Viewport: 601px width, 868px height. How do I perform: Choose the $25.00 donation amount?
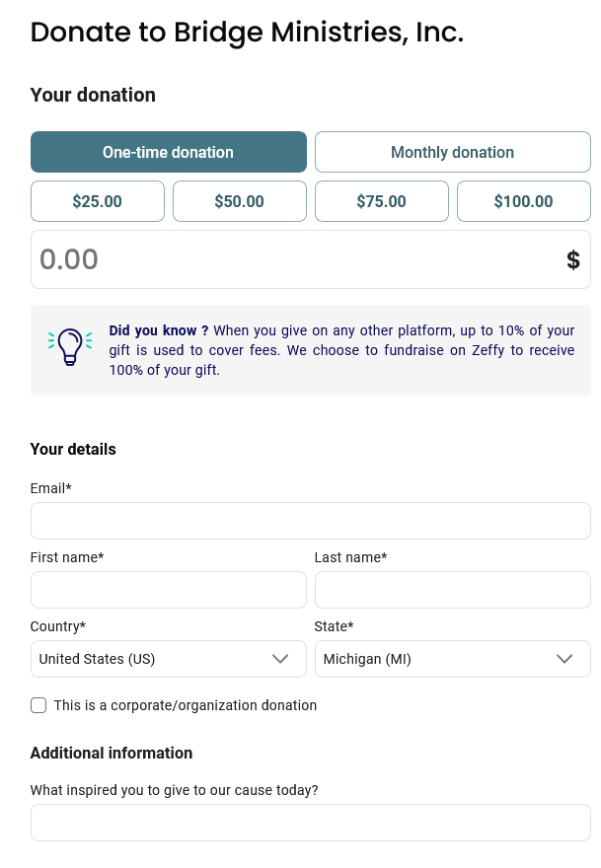(x=98, y=201)
